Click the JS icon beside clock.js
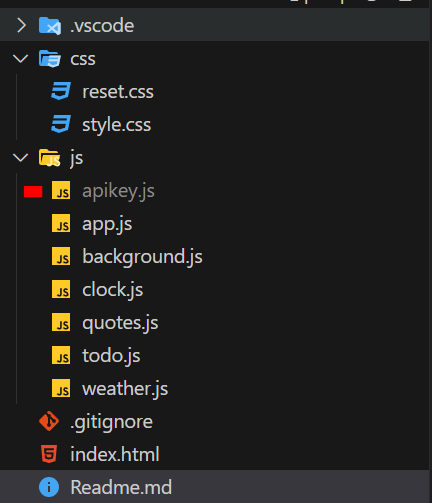 61,289
